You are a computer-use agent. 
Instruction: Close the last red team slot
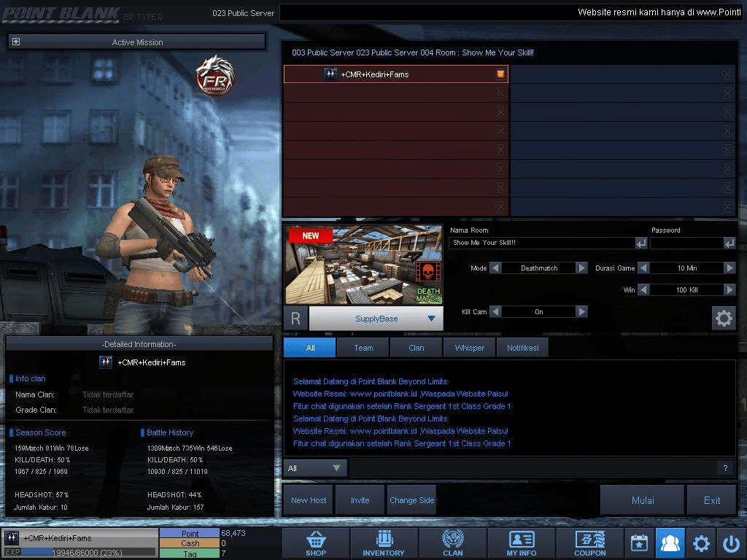pos(500,206)
